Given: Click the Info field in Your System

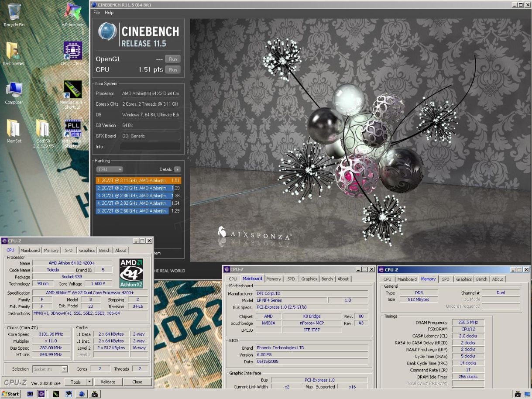Looking at the screenshot, I should pos(150,147).
